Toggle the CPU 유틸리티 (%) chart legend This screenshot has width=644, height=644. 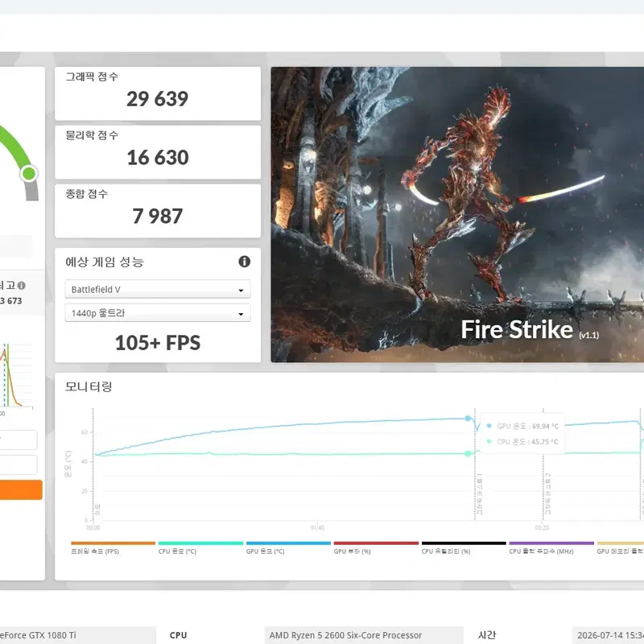click(x=464, y=548)
